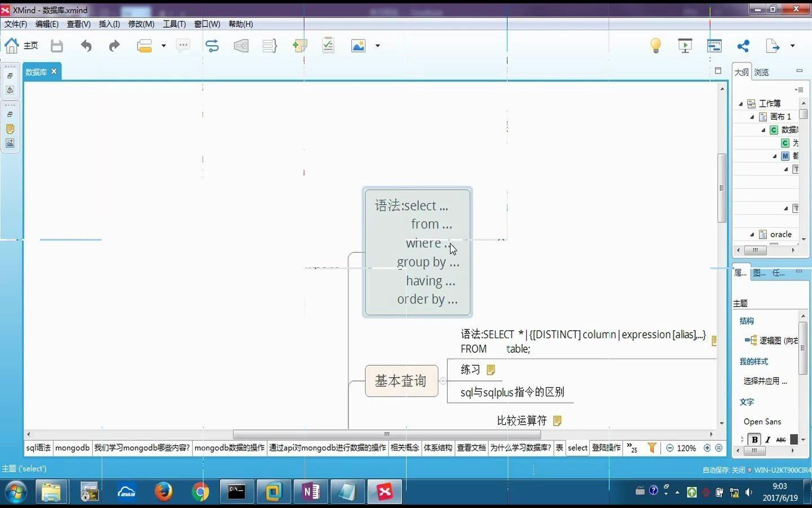Image resolution: width=812 pixels, height=508 pixels.
Task: Open Gantt view from the toolbar
Action: (x=714, y=46)
